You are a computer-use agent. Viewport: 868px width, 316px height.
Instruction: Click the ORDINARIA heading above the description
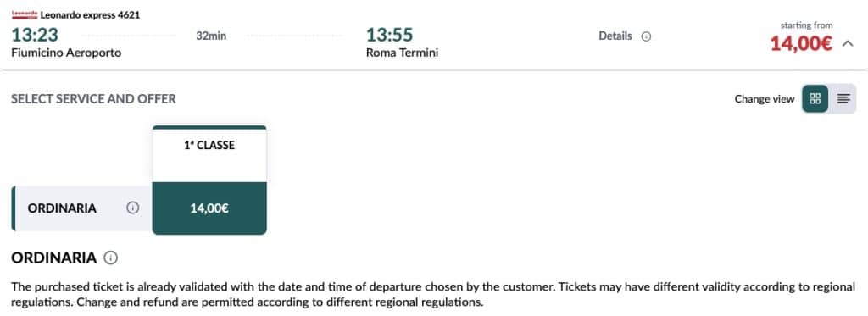coord(54,258)
